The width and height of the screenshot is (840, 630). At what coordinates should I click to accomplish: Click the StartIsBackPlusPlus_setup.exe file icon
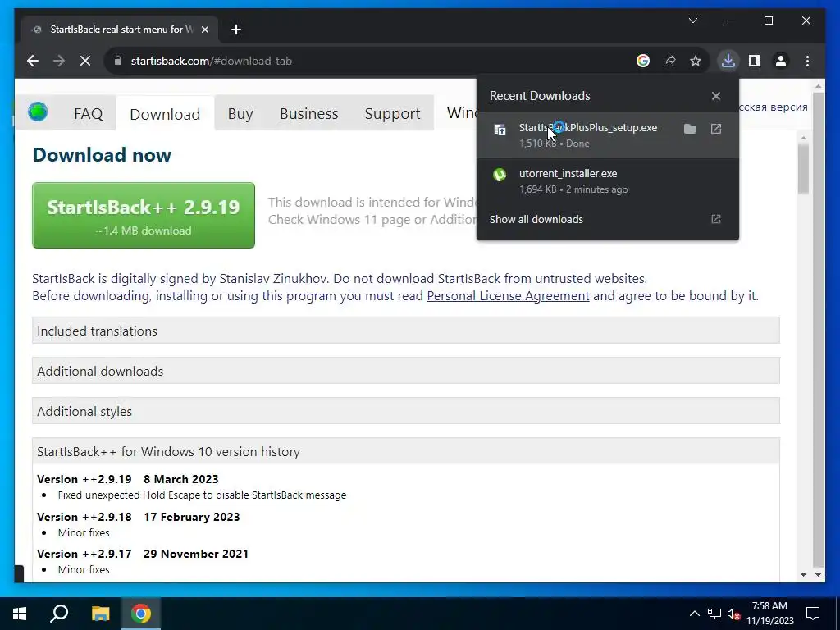point(500,129)
